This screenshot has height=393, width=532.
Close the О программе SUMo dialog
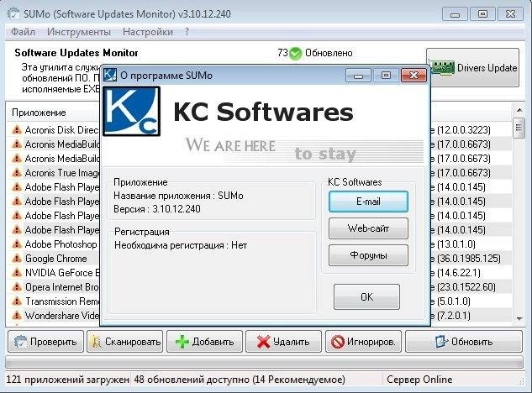[x=413, y=75]
